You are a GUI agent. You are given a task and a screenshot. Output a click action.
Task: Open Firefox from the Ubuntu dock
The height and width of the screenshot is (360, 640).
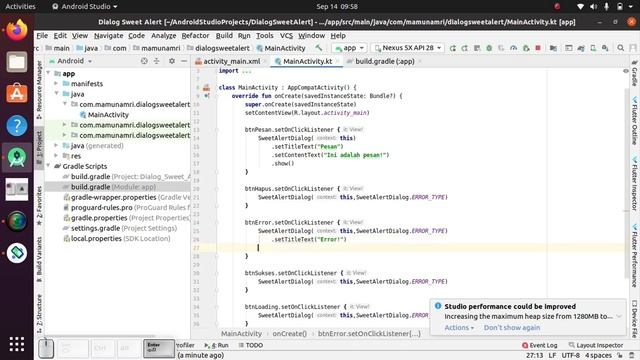point(17,30)
